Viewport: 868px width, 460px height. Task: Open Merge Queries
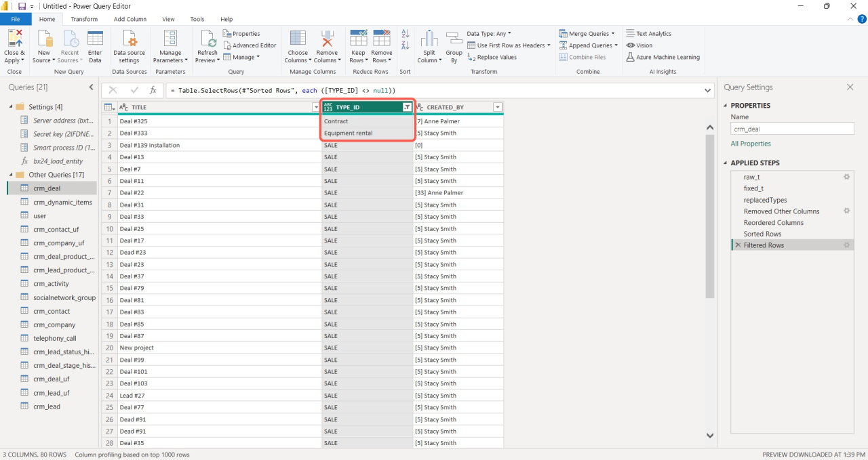[x=586, y=33]
